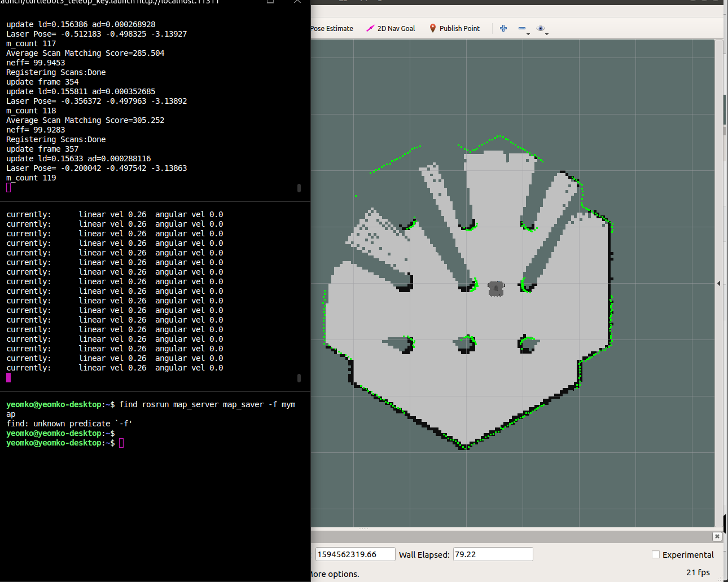Expand the collapsed right side panel arrow
This screenshot has width=728, height=582.
point(719,283)
